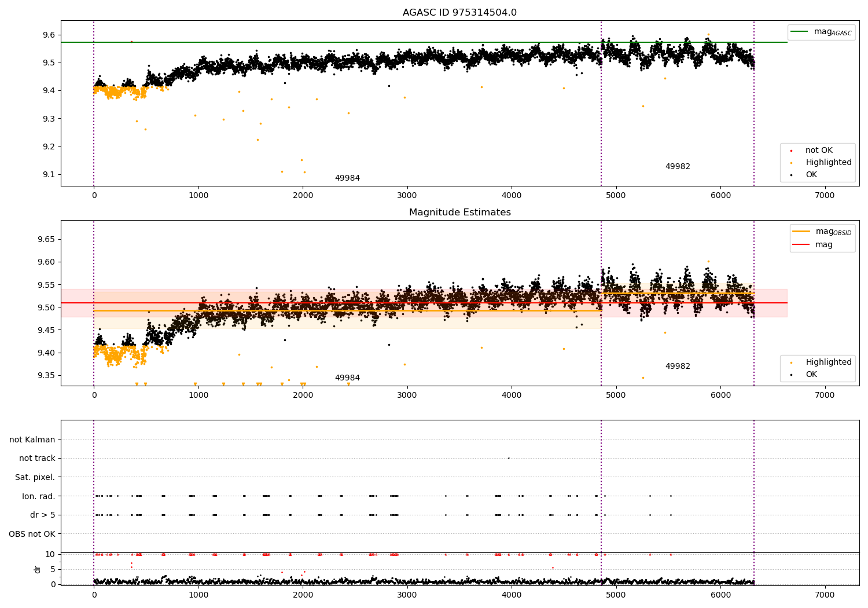Viewport: 868px width, 608px height.
Task: Click the 9.1 tick label on top plot
Action: (x=49, y=175)
